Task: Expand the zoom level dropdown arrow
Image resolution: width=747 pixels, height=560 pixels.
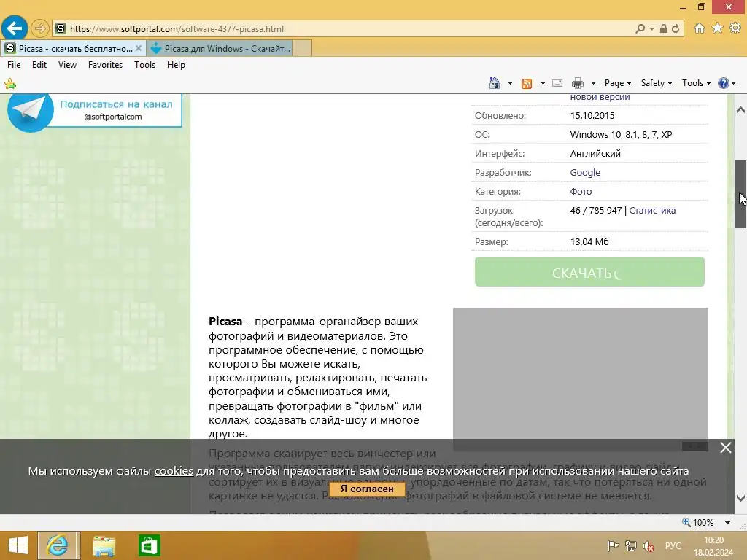Action: (727, 523)
